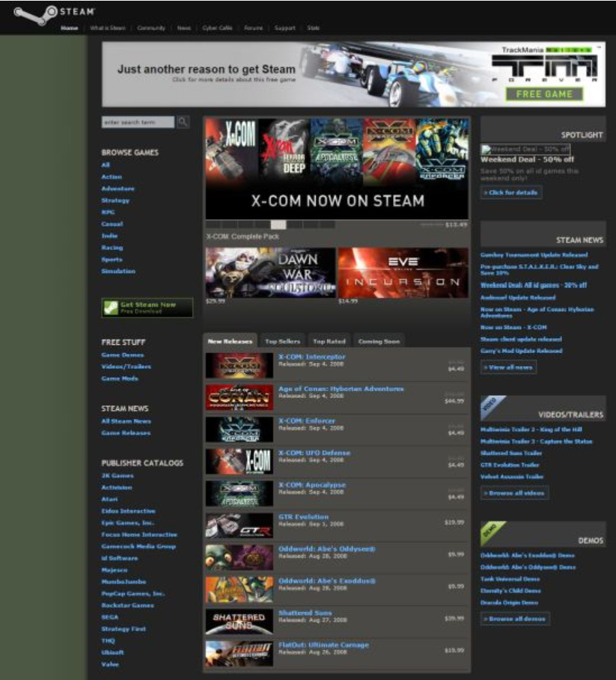Image resolution: width=616 pixels, height=680 pixels.
Task: Go to Home in top navigation
Action: point(70,28)
